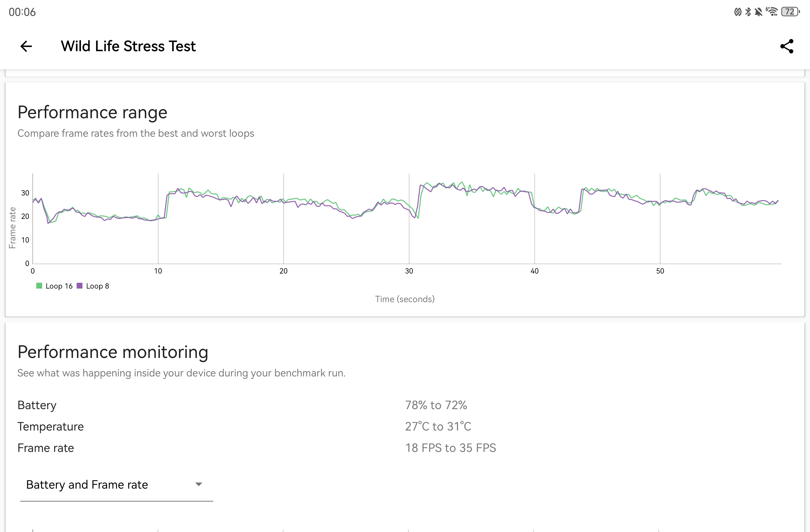This screenshot has height=532, width=810.
Task: Click the purple Loop 8 color swatch
Action: pos(80,286)
